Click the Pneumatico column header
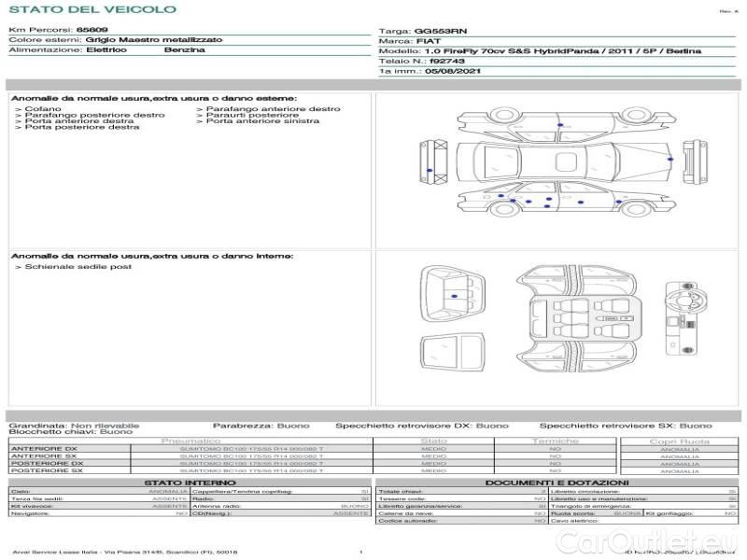This screenshot has width=747, height=560. click(190, 441)
